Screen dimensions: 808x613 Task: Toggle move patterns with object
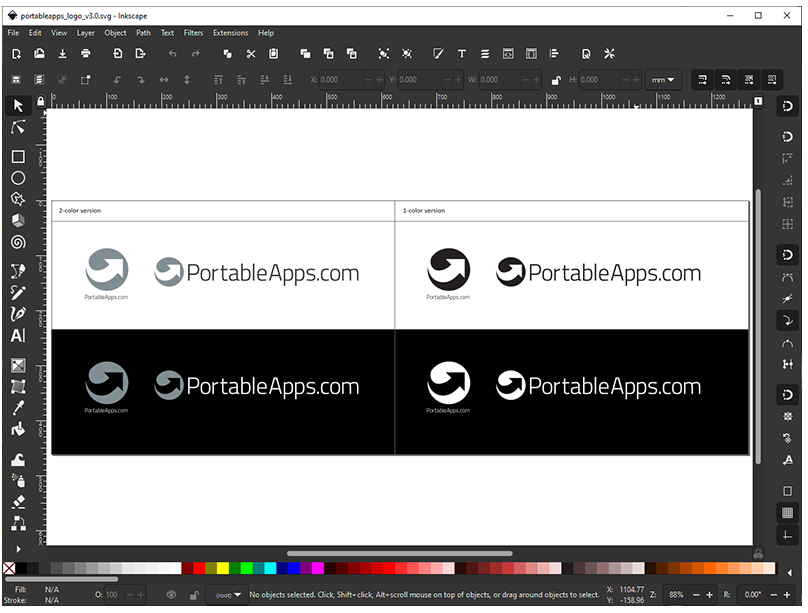click(x=772, y=80)
